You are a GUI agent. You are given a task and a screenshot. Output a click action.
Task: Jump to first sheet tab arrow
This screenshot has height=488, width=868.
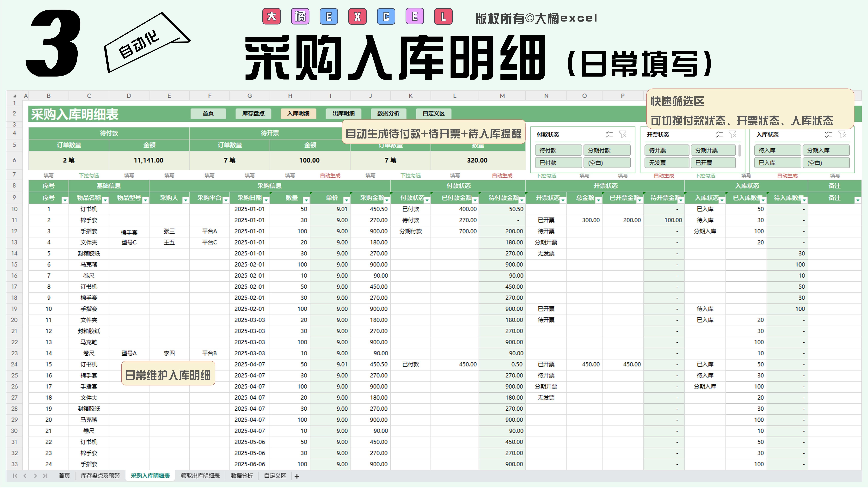pos(15,476)
